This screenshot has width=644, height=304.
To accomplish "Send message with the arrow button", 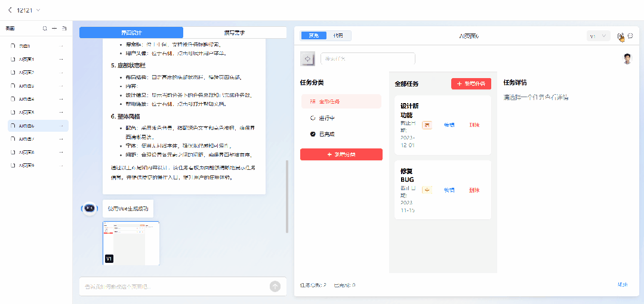I will (275, 286).
